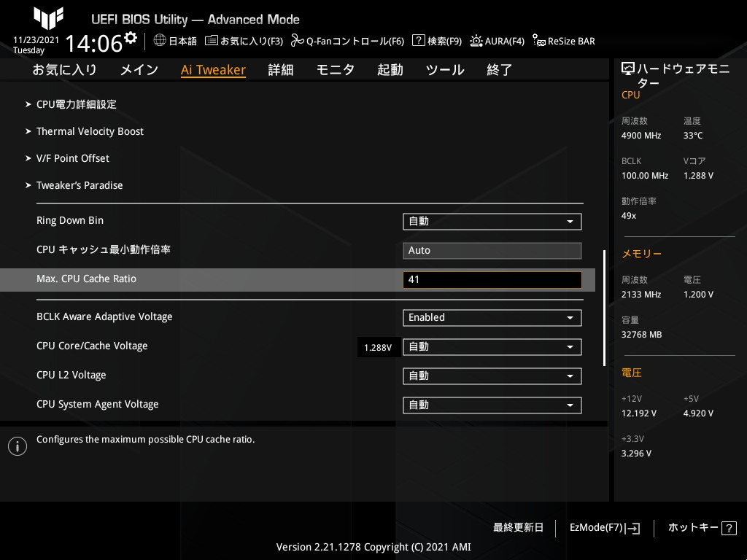Switch to メイン tab
Image resolution: width=747 pixels, height=560 pixels.
[139, 70]
